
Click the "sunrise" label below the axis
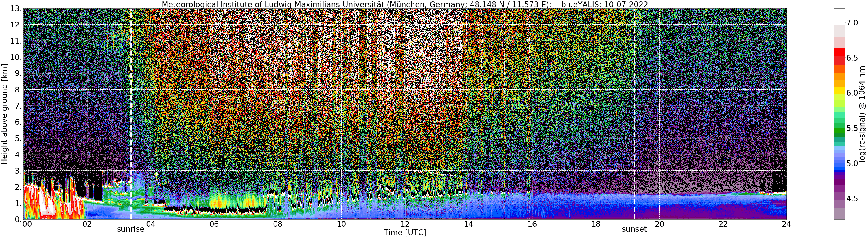pos(131,229)
